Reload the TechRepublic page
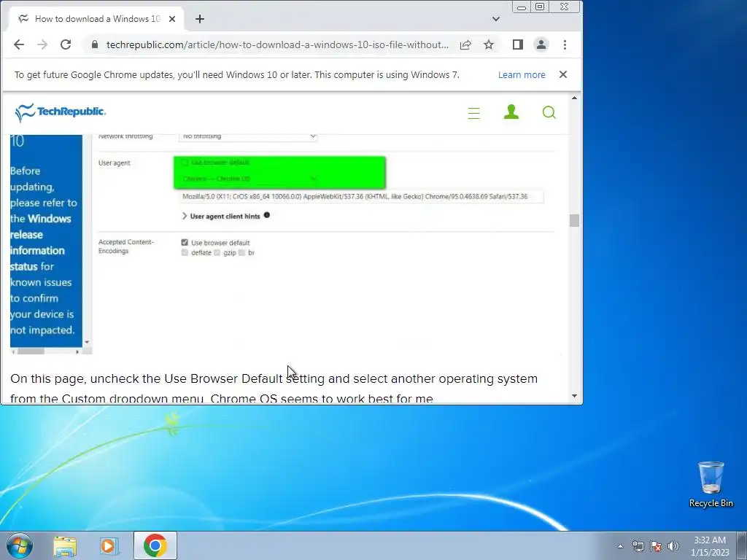 point(66,44)
